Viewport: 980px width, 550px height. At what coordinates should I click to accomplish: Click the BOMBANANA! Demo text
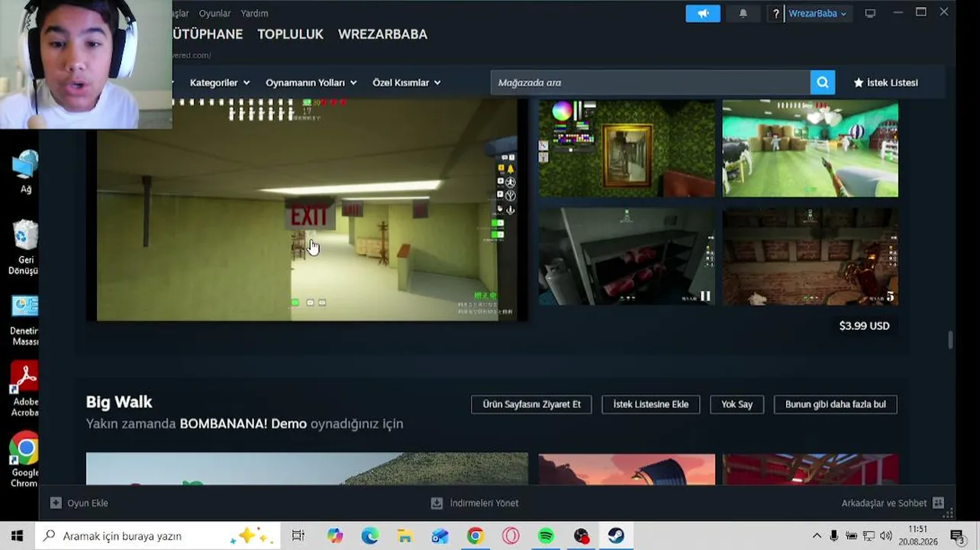coord(243,424)
